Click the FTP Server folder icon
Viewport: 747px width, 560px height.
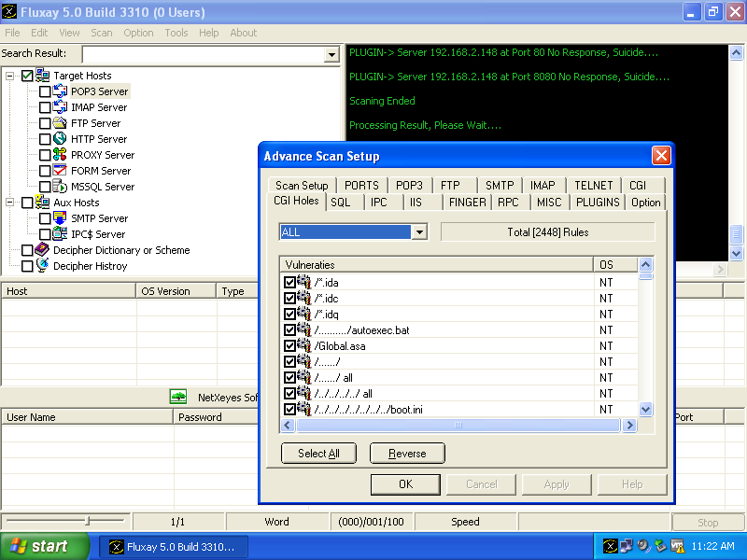(60, 122)
